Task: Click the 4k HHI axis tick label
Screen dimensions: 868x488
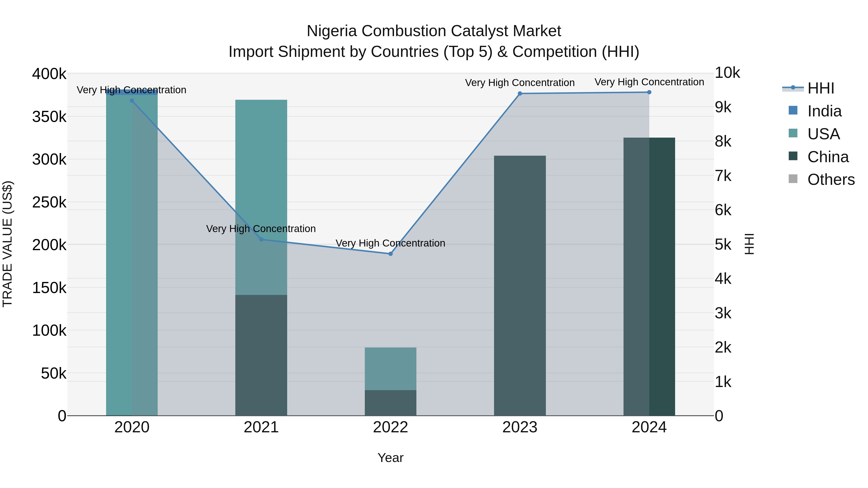Action: tap(723, 279)
